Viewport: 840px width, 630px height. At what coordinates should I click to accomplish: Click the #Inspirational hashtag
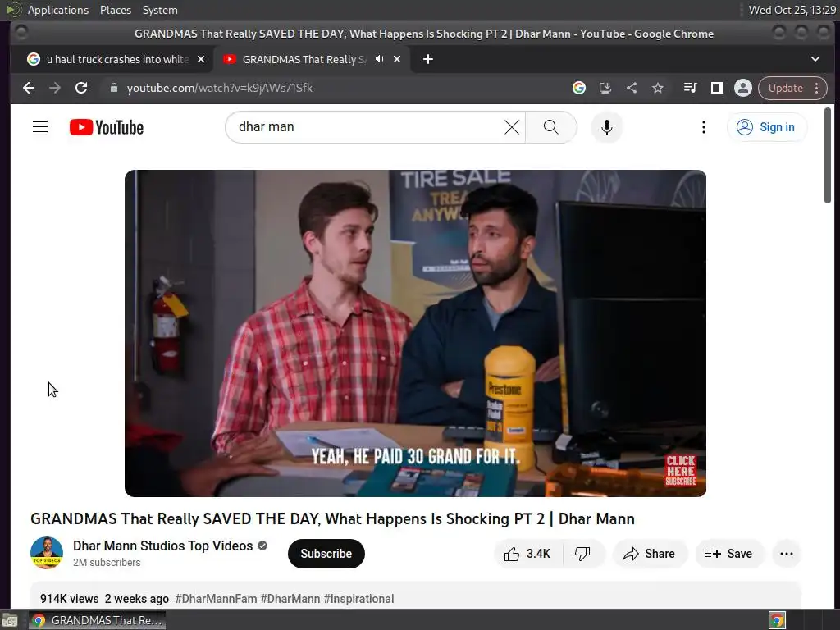click(x=359, y=599)
